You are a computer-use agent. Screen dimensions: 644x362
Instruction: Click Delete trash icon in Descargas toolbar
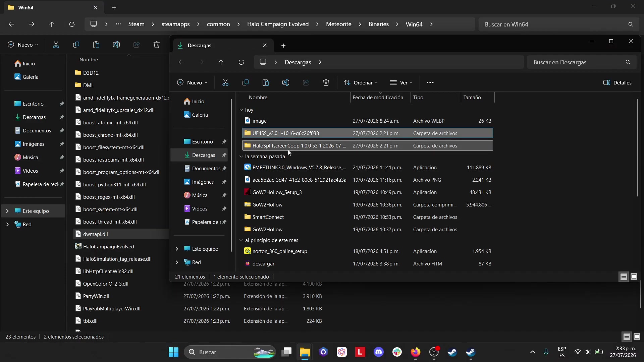(326, 82)
